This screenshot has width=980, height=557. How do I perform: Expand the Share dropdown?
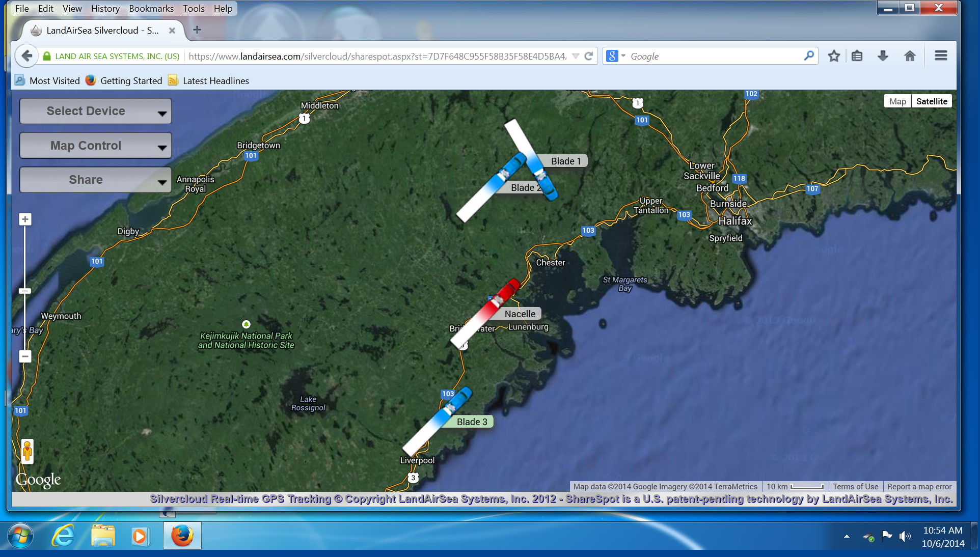[96, 180]
